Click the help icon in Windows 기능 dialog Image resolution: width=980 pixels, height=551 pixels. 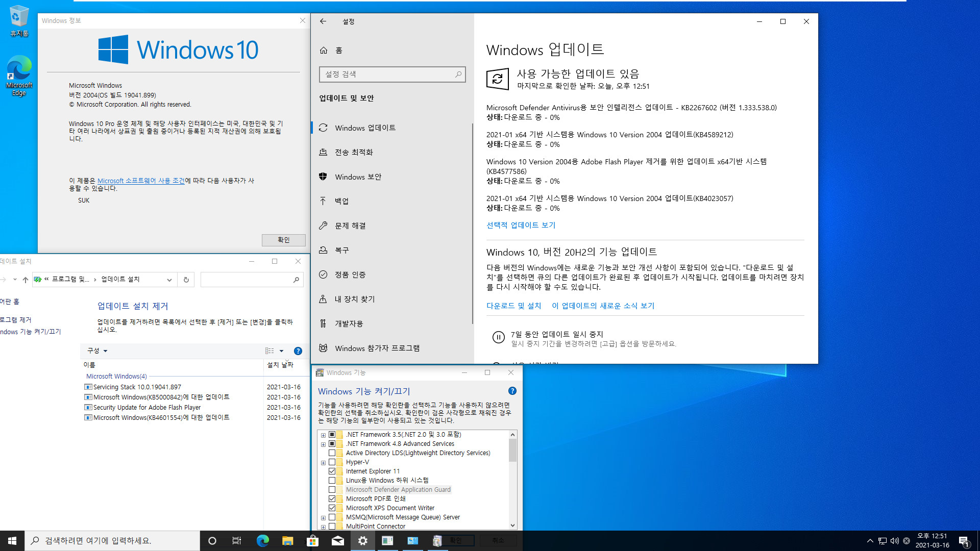pyautogui.click(x=512, y=391)
